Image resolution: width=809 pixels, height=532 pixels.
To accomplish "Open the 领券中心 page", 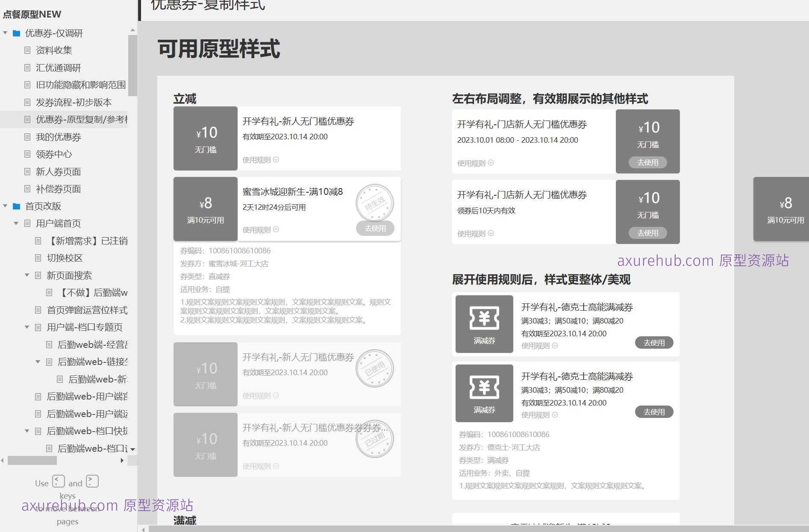I will point(54,154).
